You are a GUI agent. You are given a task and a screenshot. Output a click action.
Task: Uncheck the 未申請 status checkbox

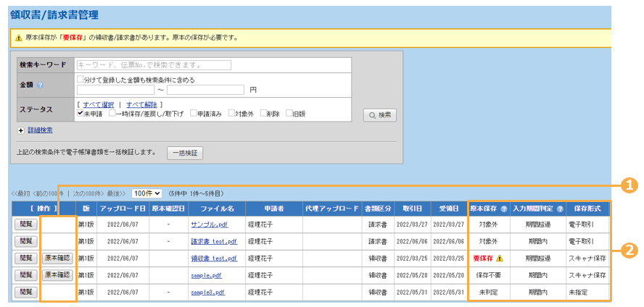(80, 114)
